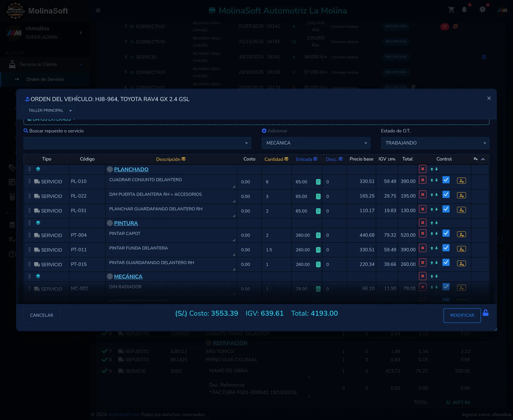
Task: Change Estado de O.T. from TRABAJANDO
Action: click(x=435, y=143)
